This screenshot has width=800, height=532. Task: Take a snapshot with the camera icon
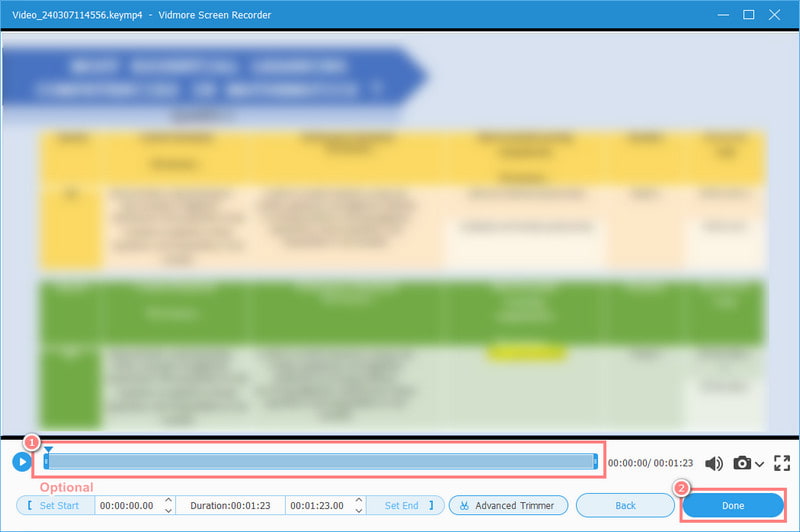tap(742, 464)
